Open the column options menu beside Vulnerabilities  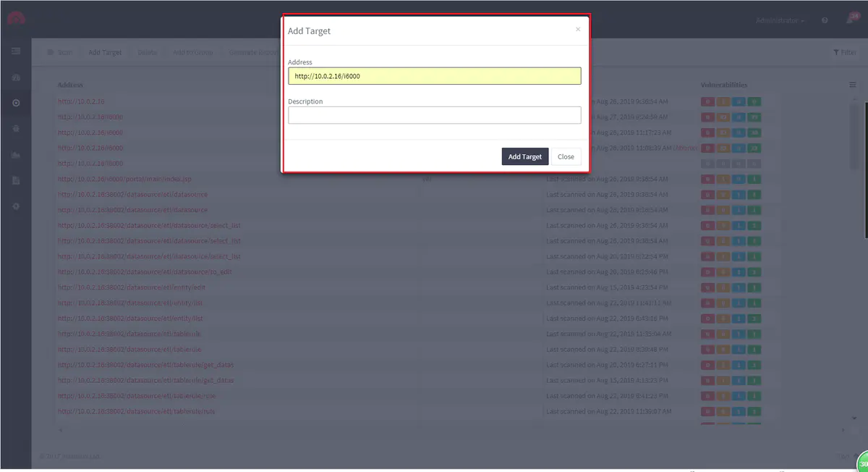(853, 85)
